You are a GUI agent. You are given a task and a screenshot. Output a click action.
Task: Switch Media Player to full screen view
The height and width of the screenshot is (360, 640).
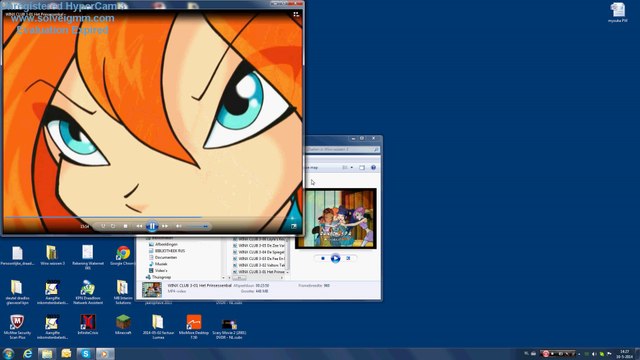pos(293,226)
